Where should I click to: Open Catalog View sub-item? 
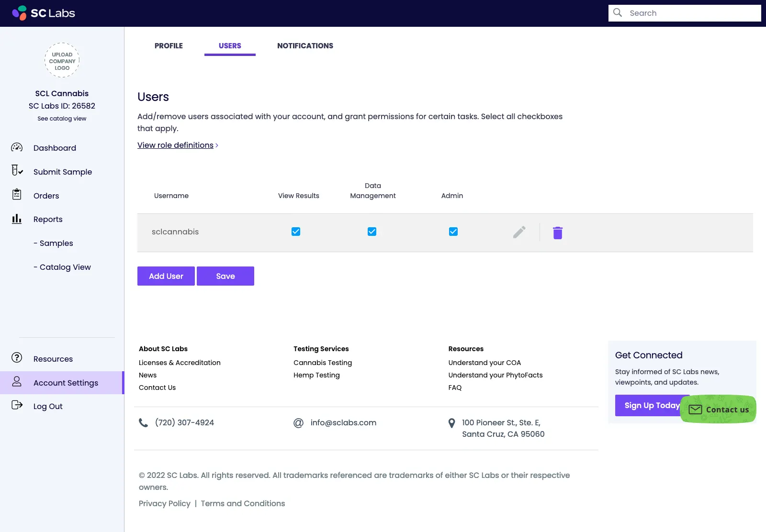pyautogui.click(x=62, y=267)
